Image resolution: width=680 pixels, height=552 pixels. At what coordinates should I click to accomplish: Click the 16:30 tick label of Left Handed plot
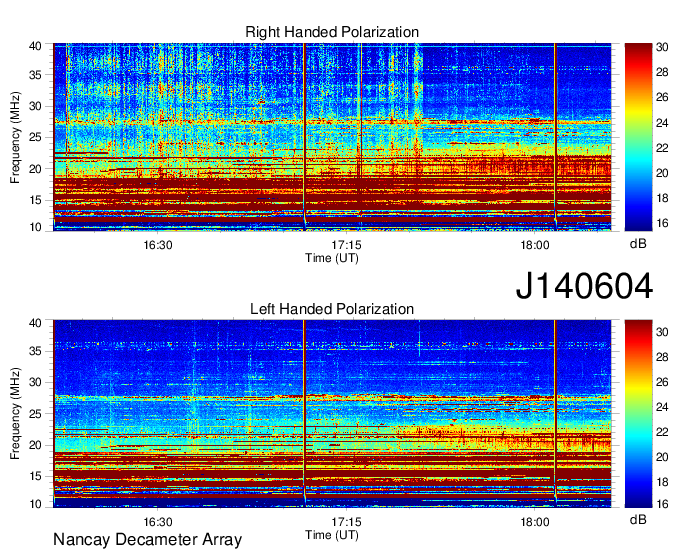pyautogui.click(x=158, y=522)
